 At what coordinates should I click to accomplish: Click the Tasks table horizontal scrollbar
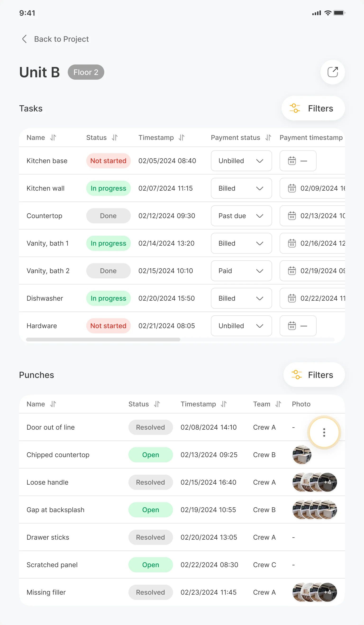tap(103, 340)
